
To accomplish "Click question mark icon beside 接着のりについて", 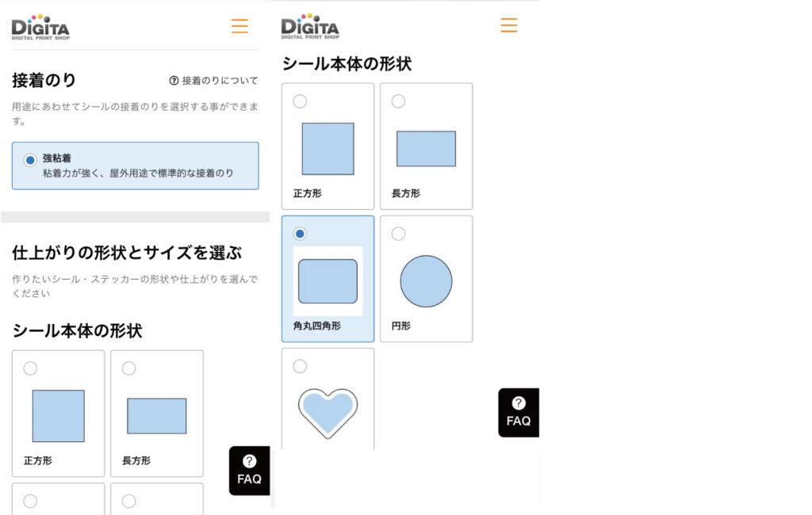I will 174,81.
